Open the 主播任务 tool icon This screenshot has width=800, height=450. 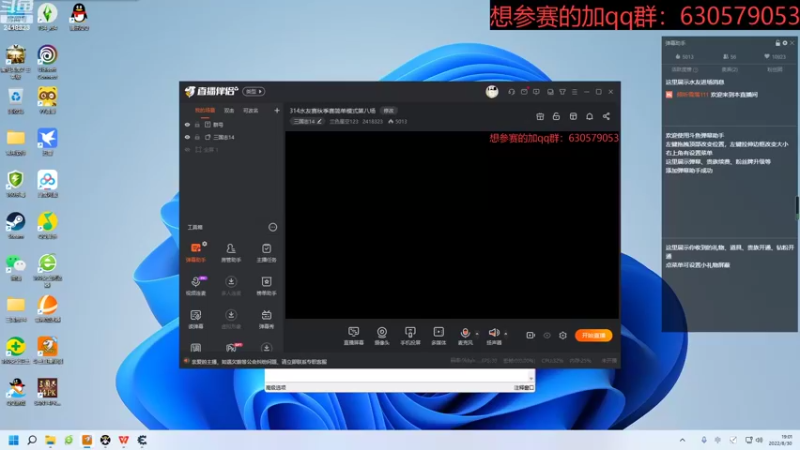266,253
